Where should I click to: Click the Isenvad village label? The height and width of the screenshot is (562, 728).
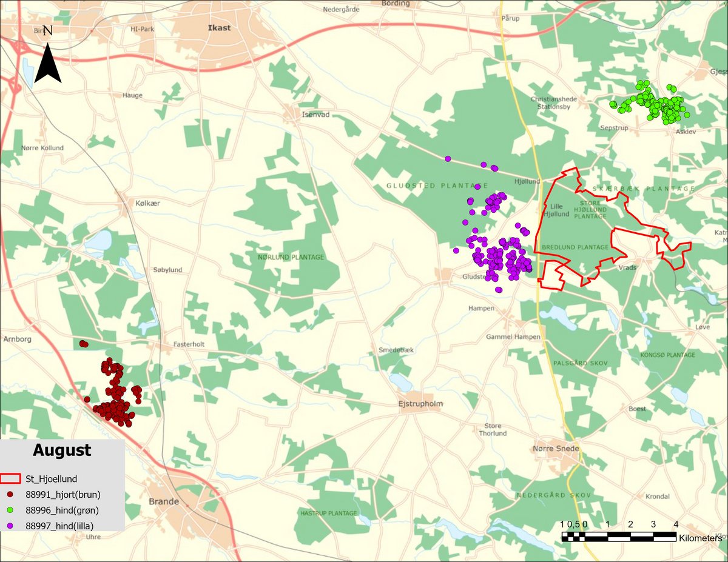tap(315, 114)
